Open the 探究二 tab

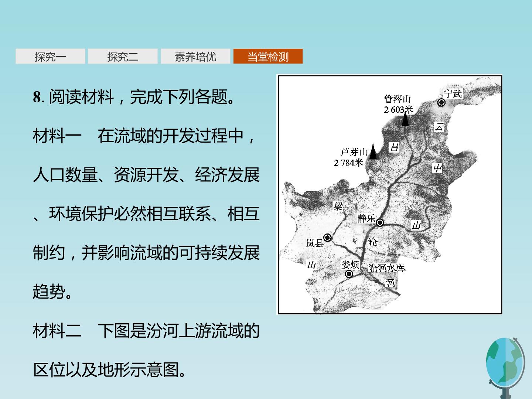[123, 57]
